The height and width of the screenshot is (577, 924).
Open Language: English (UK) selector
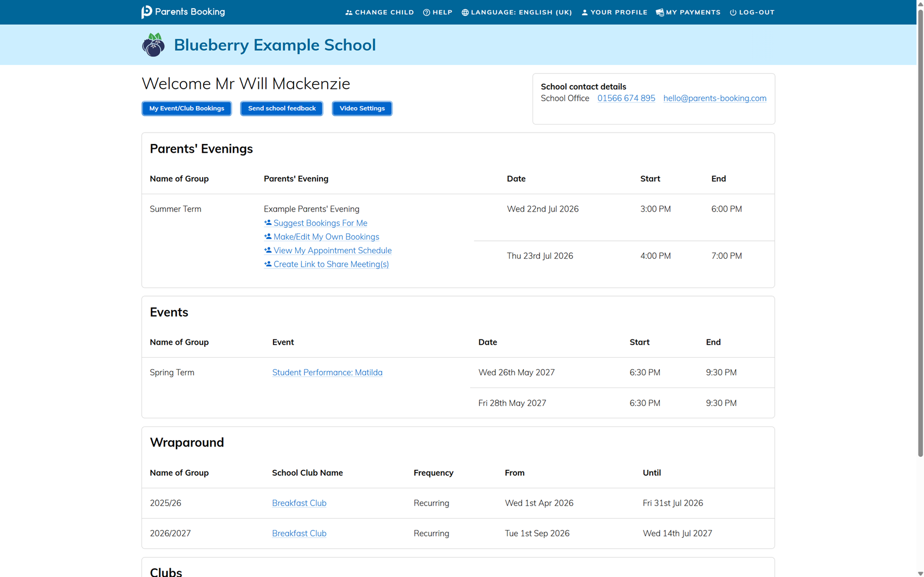[x=517, y=12]
